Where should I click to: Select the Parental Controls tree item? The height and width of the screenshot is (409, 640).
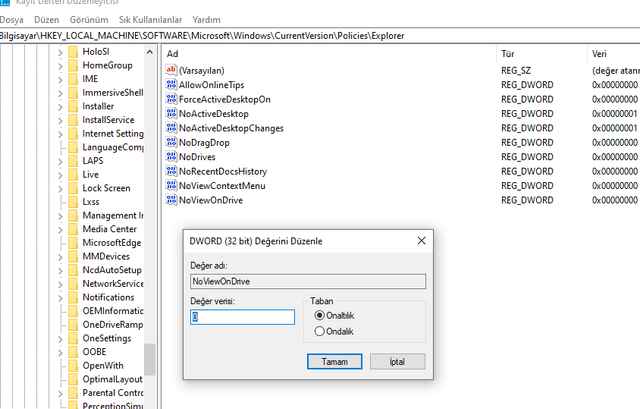113,393
